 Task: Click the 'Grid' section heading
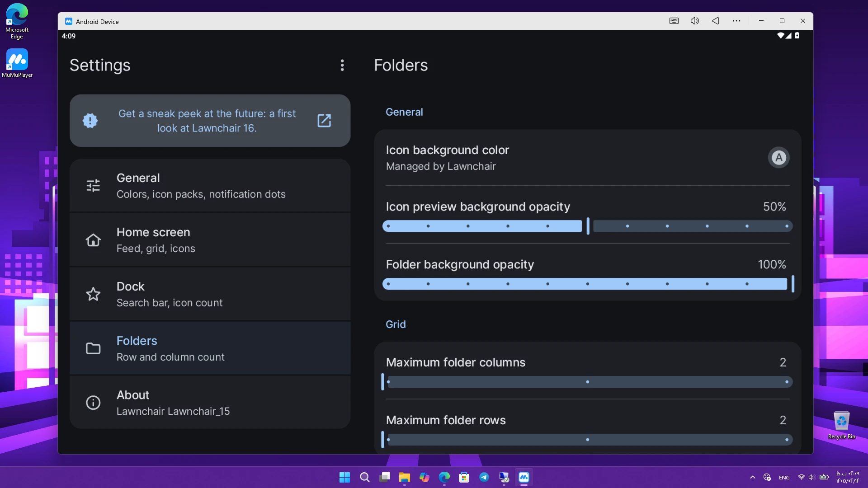396,324
